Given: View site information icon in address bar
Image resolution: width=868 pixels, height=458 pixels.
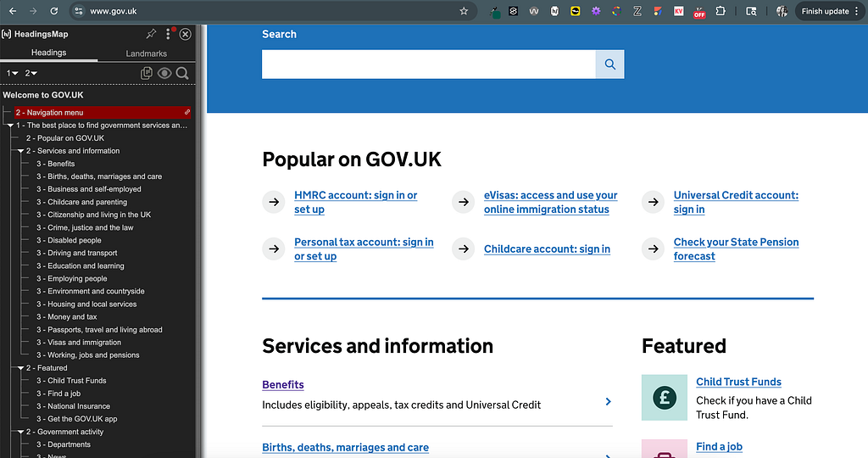Looking at the screenshot, I should pos(79,11).
